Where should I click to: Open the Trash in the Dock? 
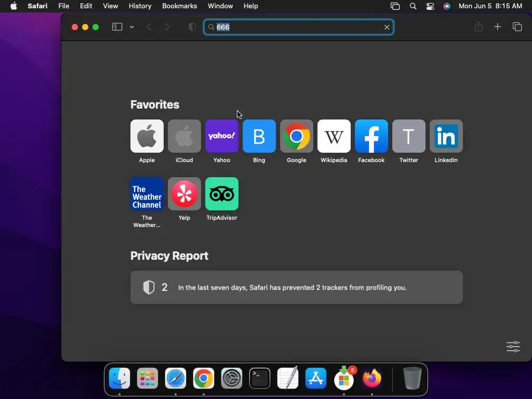click(x=412, y=378)
